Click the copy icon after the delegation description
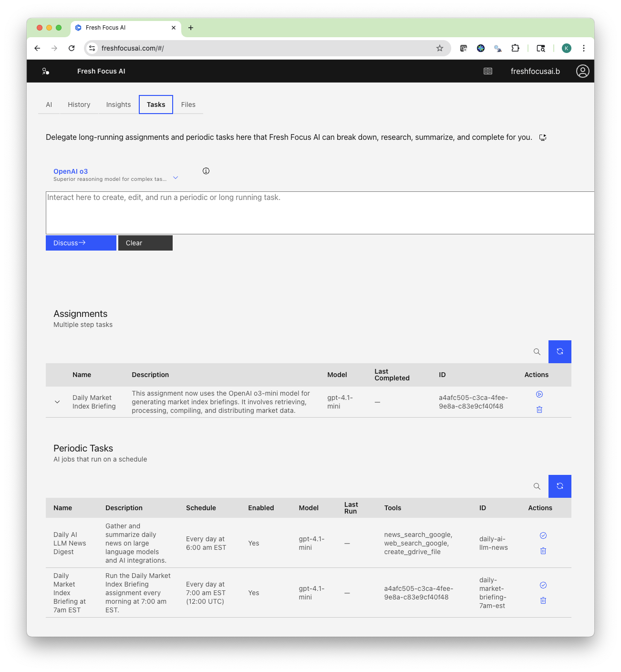The height and width of the screenshot is (672, 621). pyautogui.click(x=542, y=137)
